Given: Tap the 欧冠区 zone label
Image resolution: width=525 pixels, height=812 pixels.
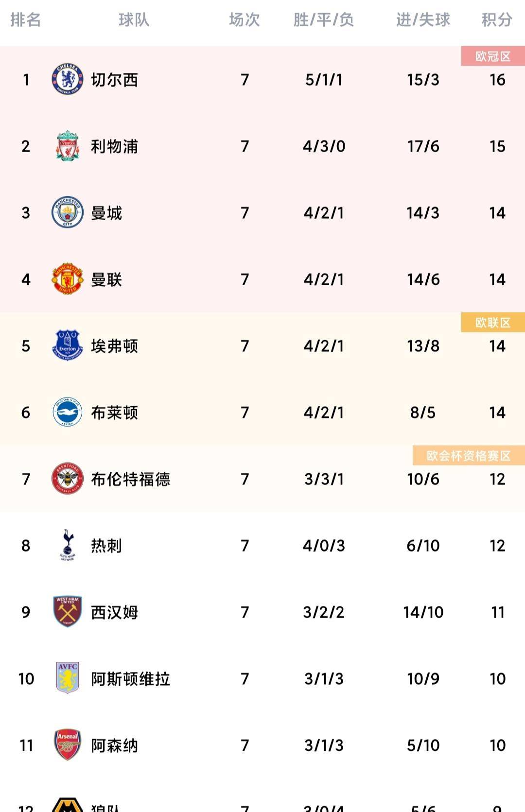Looking at the screenshot, I should pyautogui.click(x=493, y=56).
